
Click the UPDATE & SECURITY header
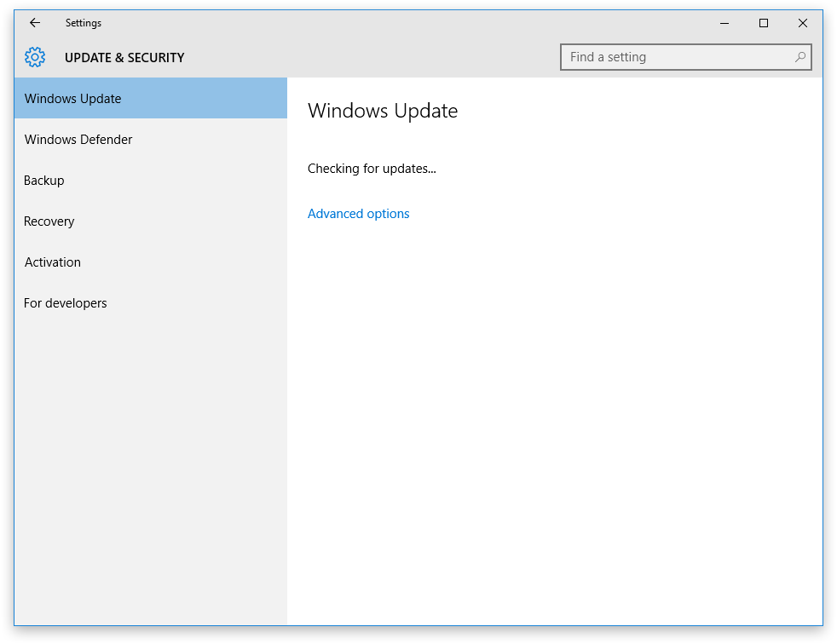pos(124,57)
